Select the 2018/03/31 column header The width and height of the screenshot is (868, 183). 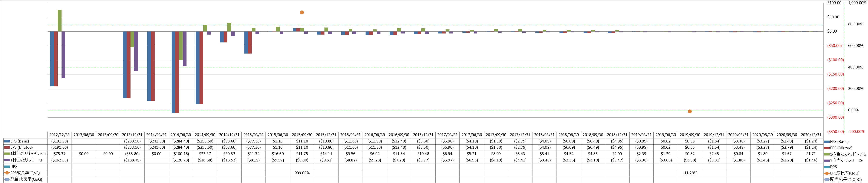(545, 135)
